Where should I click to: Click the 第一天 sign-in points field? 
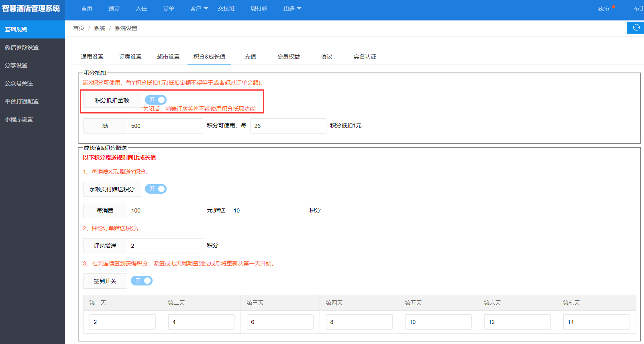(122, 322)
